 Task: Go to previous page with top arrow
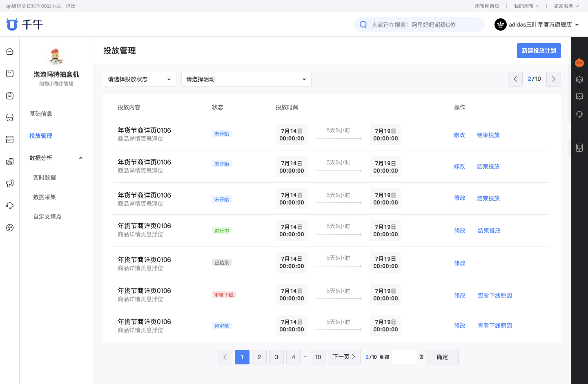point(515,79)
